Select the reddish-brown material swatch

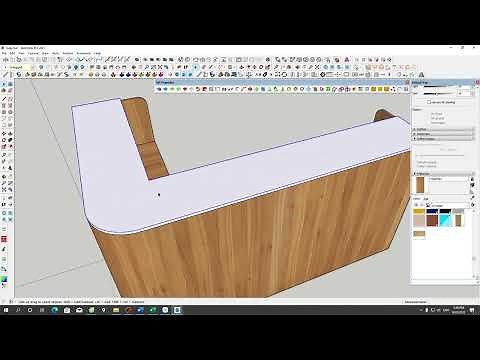coord(432,220)
